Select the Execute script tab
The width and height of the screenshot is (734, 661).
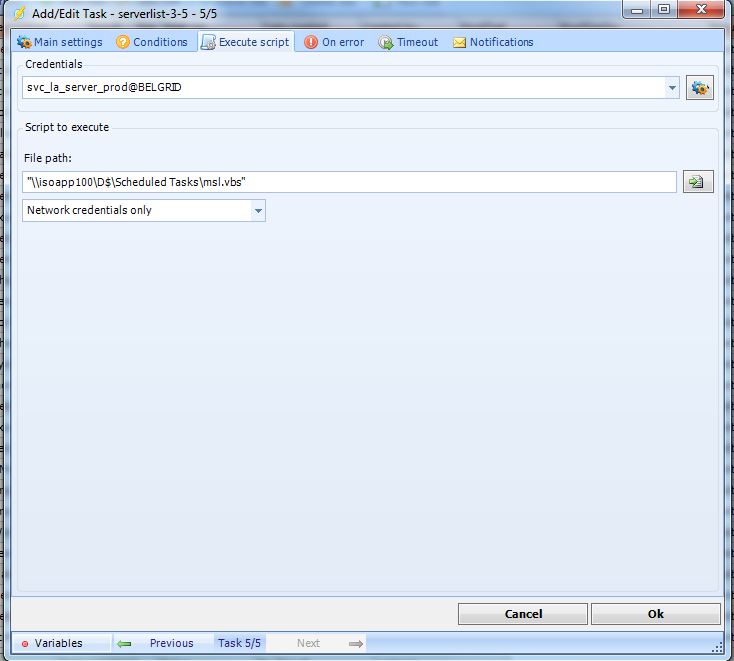[246, 42]
